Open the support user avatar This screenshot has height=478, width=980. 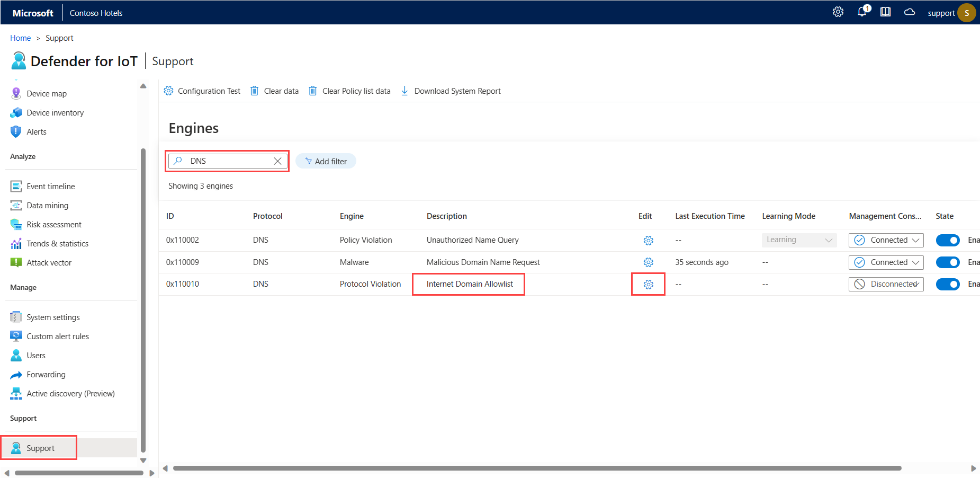(x=967, y=13)
